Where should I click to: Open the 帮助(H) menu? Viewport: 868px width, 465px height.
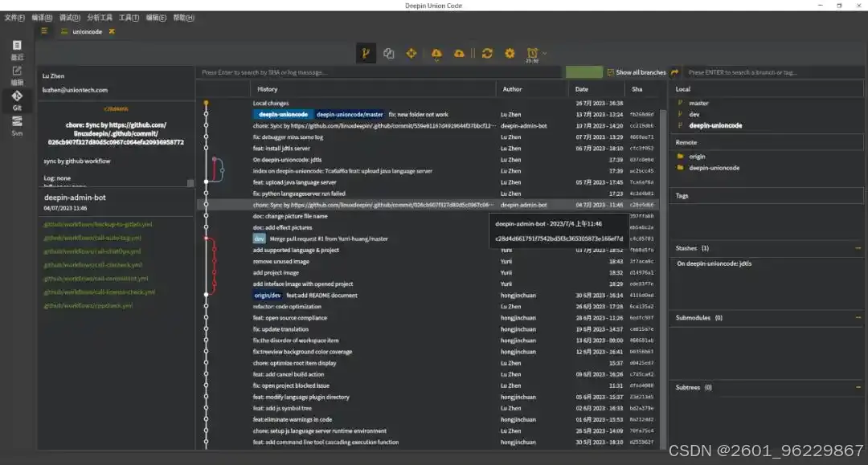click(184, 18)
